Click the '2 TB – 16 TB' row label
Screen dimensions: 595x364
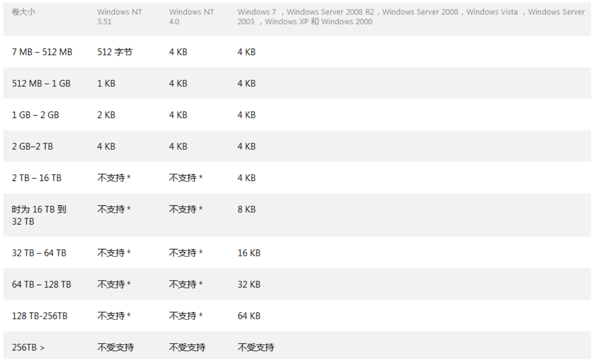37,178
